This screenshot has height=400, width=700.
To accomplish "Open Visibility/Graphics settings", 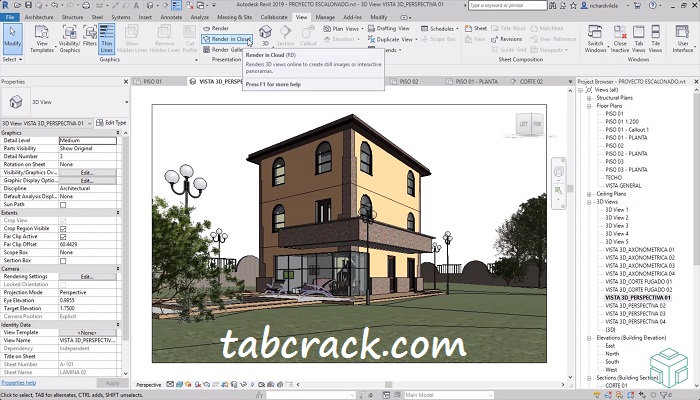I will click(x=69, y=39).
